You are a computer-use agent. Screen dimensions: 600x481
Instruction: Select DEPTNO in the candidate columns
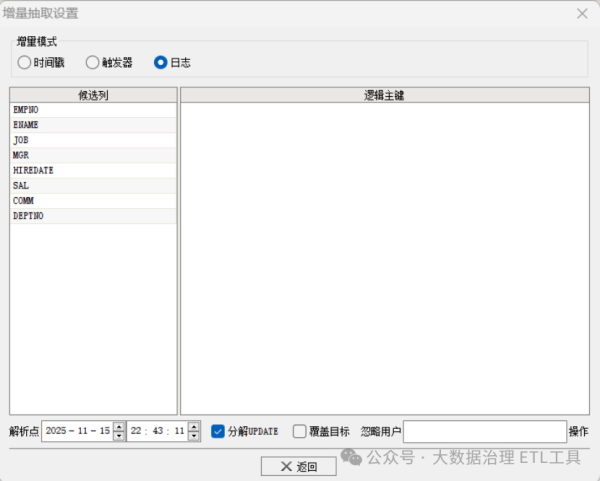click(93, 216)
